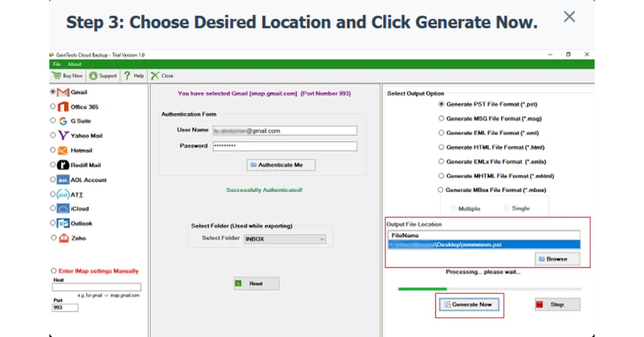Open the File menu
This screenshot has width=644, height=337.
[56, 64]
